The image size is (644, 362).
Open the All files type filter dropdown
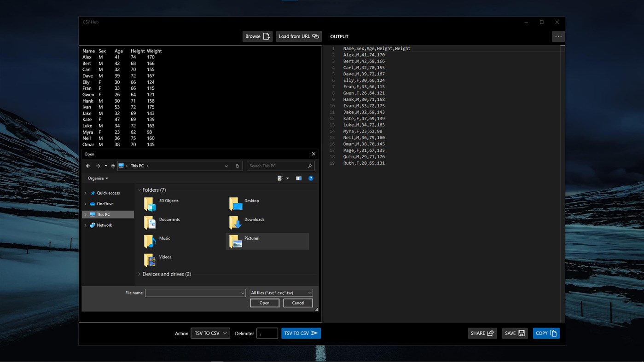(281, 293)
